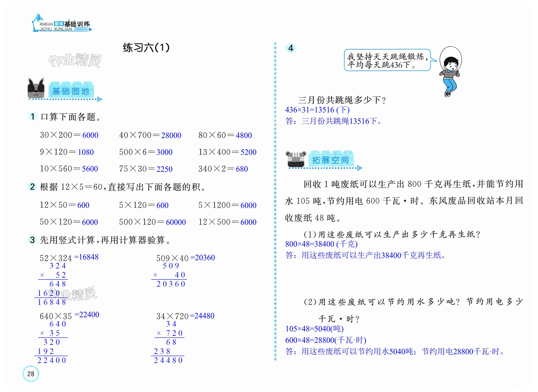Click the 基础园地 section banner
The image size is (538, 392).
71,91
